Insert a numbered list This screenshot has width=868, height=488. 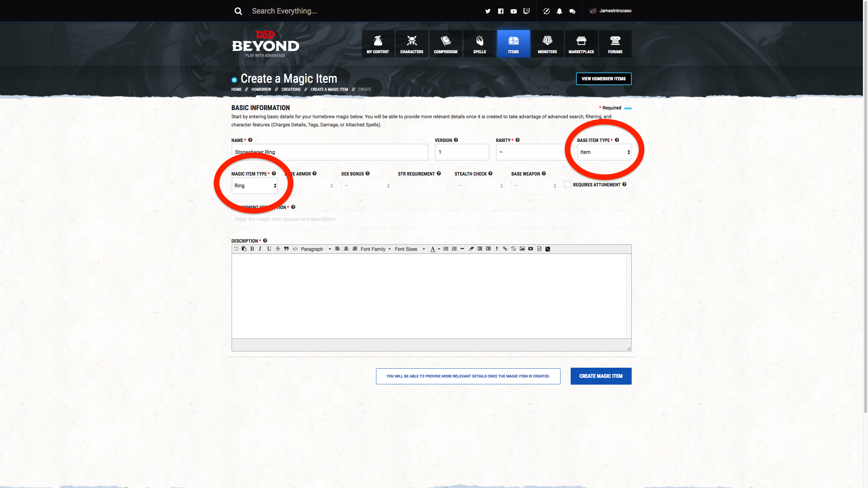click(454, 249)
